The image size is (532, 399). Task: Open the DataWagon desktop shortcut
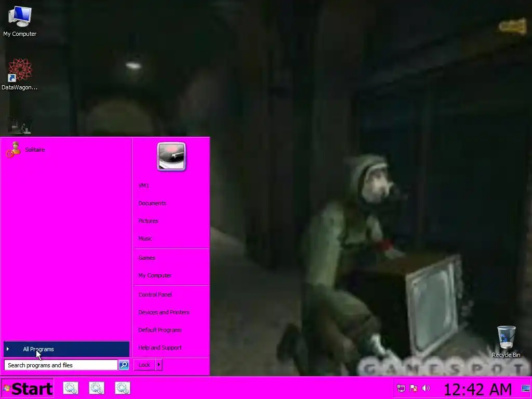pos(20,74)
